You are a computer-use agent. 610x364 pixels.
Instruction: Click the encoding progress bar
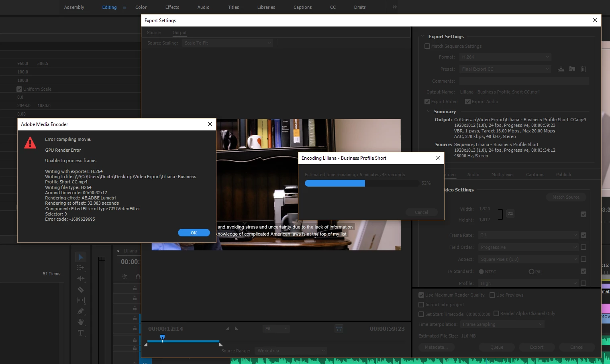coord(362,183)
